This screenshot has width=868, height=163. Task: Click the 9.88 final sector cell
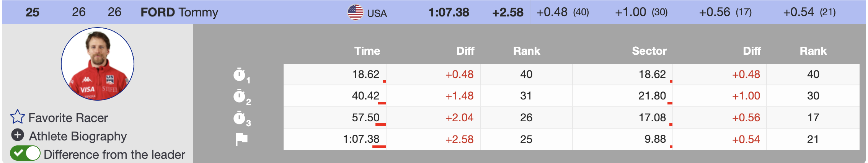655,139
